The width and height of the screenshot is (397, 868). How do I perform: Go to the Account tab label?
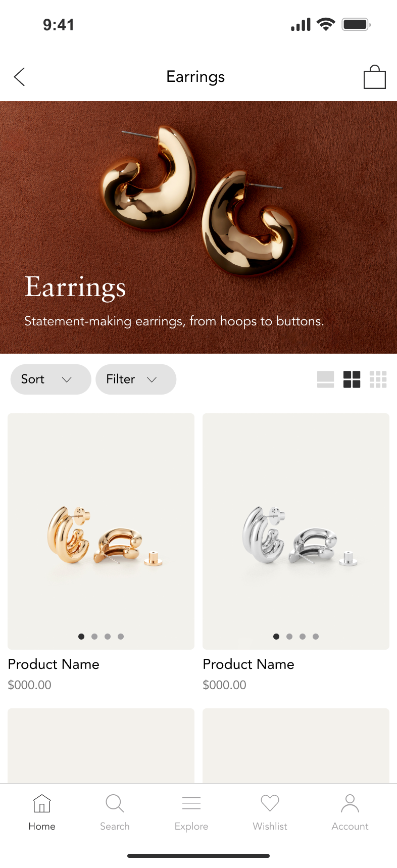[350, 826]
